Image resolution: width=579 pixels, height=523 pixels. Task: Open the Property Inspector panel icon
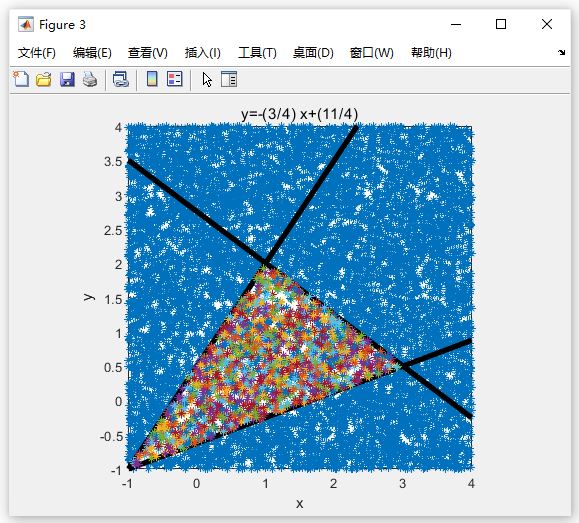[229, 79]
